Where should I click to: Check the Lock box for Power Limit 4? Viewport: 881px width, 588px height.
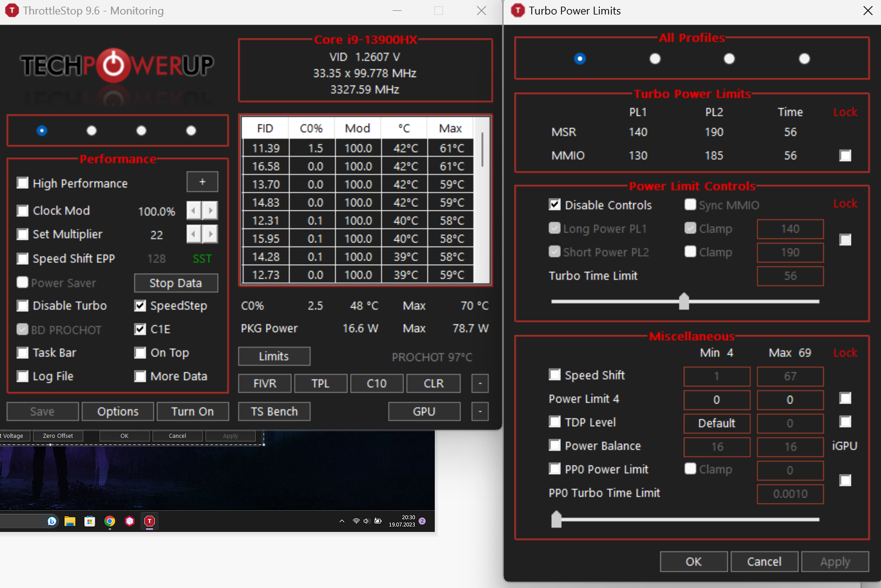click(845, 399)
